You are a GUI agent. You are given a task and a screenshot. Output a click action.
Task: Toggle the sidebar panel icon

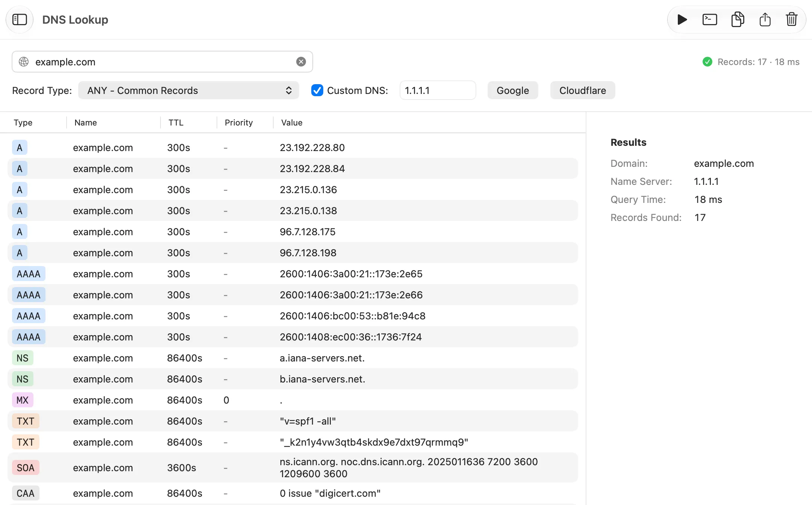20,20
